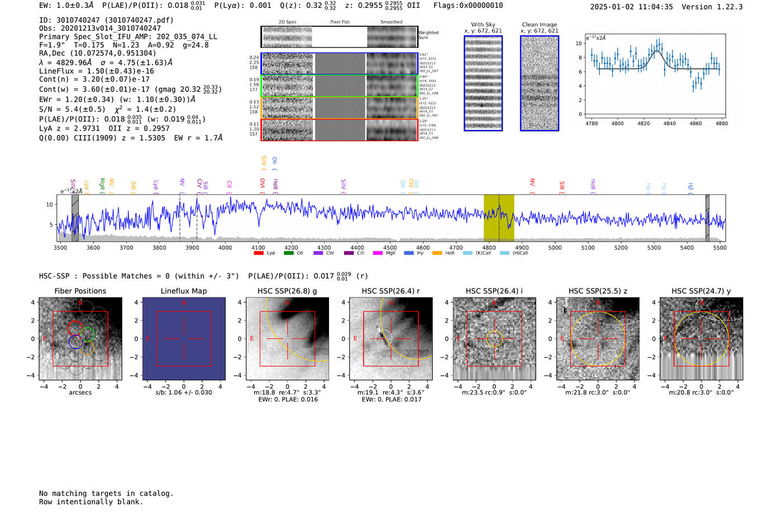
Task: Select the red-framed 2D spectrum row
Action: [x=339, y=130]
